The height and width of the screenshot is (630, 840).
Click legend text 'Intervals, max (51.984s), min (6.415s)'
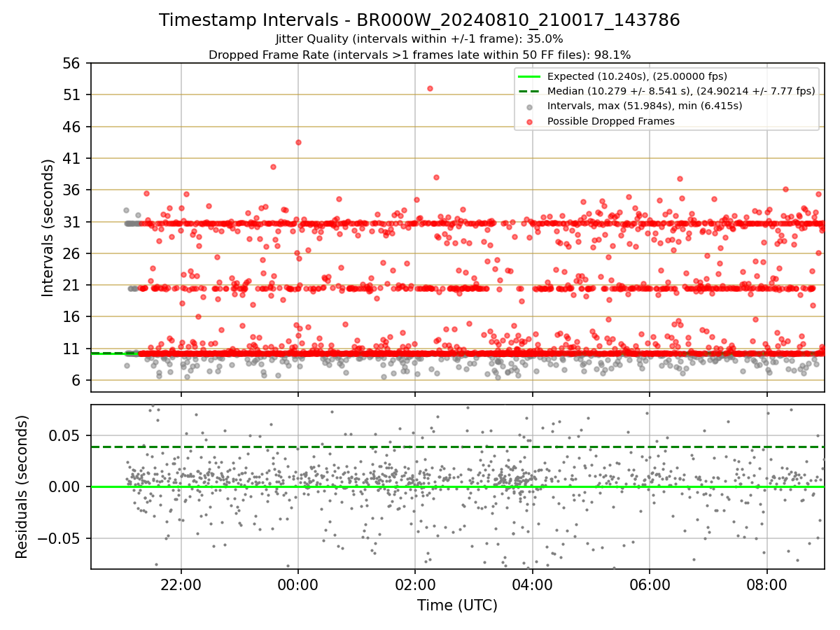coord(645,106)
